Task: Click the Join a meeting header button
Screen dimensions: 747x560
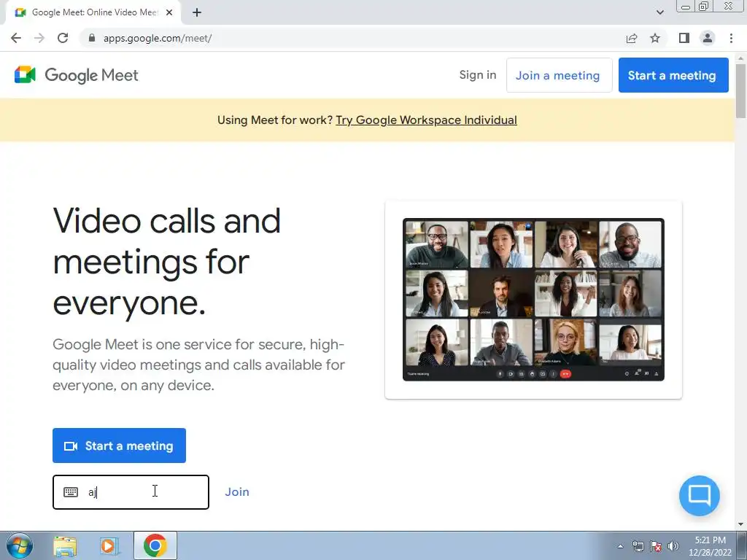Action: [559, 75]
